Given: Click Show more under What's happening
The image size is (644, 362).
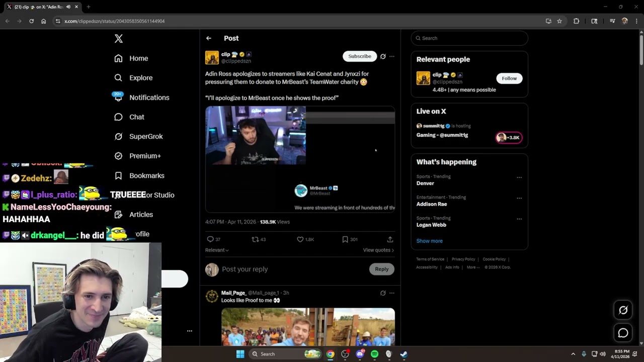Looking at the screenshot, I should pos(430,241).
